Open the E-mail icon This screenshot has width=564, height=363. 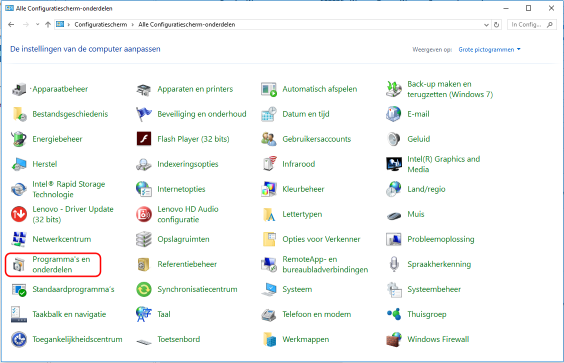point(394,114)
